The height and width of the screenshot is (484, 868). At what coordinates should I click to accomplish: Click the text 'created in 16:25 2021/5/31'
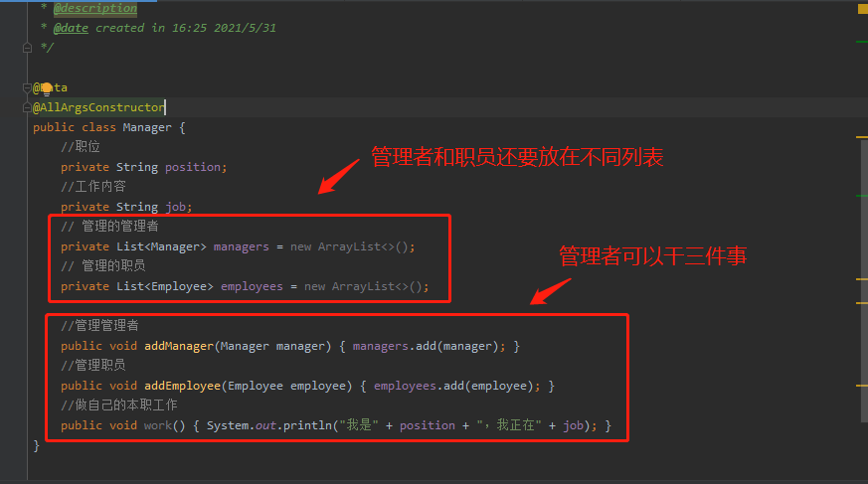[x=186, y=28]
